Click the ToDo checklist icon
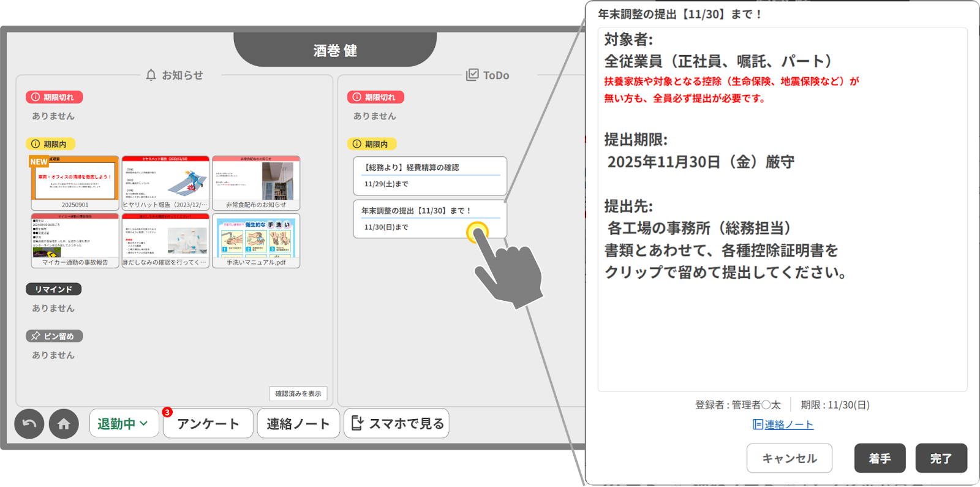This screenshot has height=487, width=980. 472,75
